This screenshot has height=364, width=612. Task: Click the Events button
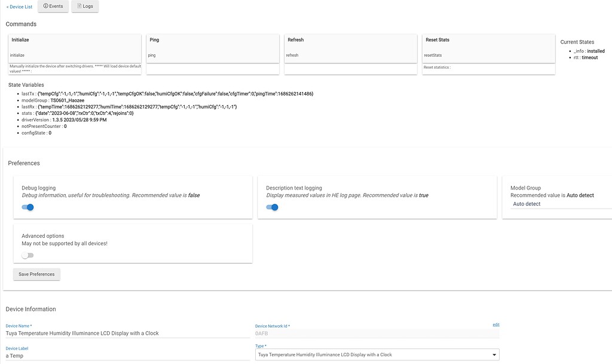53,6
